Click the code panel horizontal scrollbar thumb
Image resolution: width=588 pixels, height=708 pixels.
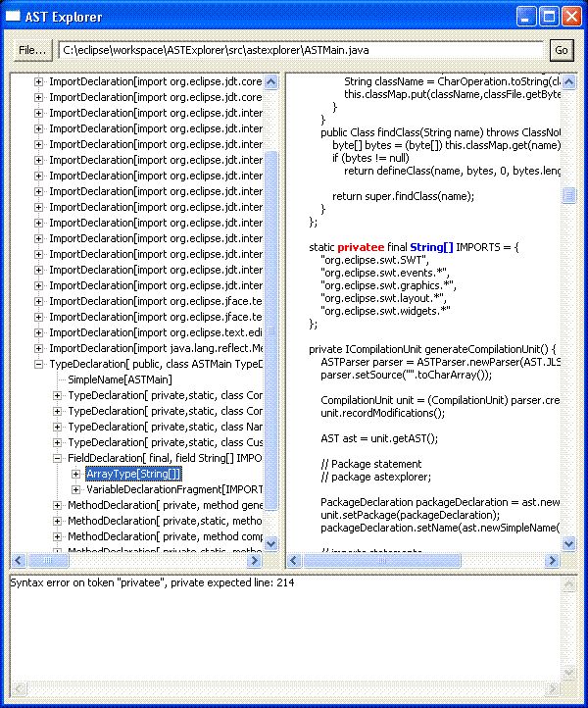(x=382, y=561)
